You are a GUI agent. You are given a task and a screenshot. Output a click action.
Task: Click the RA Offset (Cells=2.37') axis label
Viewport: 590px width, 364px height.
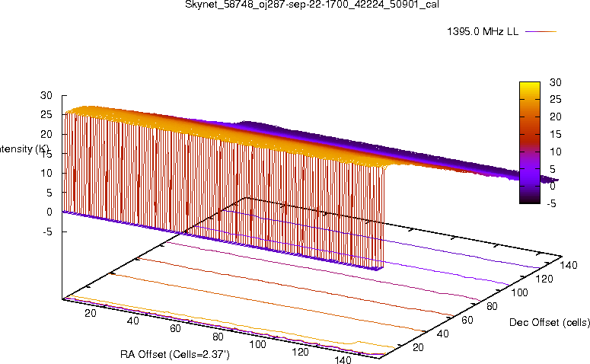175,354
